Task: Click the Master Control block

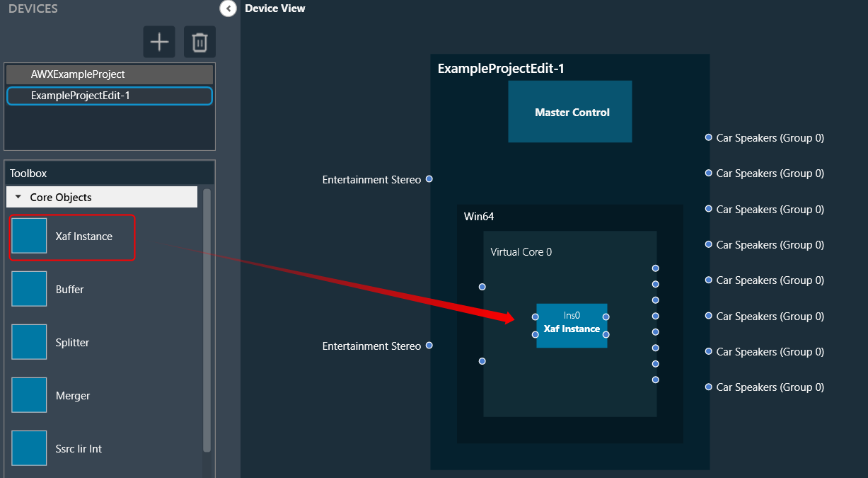Action: pyautogui.click(x=570, y=112)
